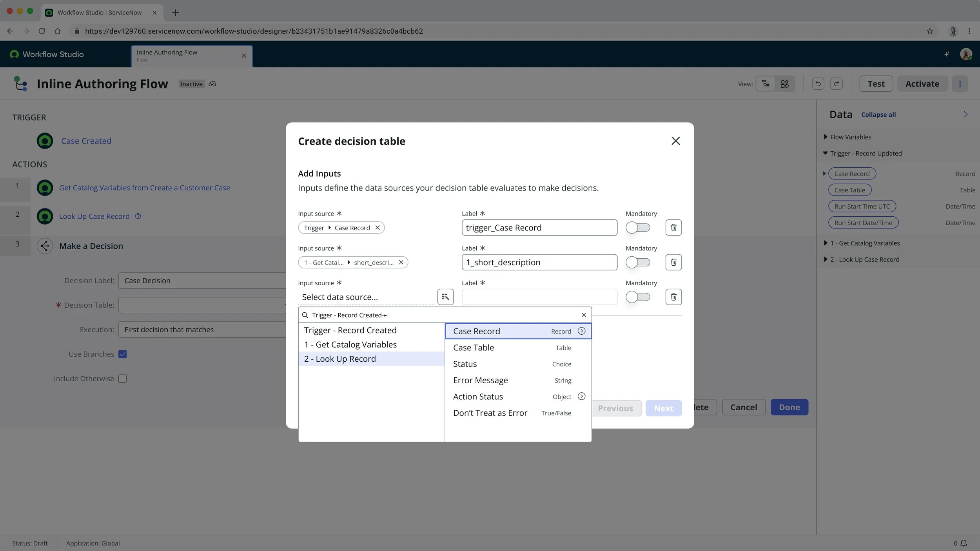Screen dimensions: 980x551
Task: Switch to the diagram view icon
Action: 784,84
